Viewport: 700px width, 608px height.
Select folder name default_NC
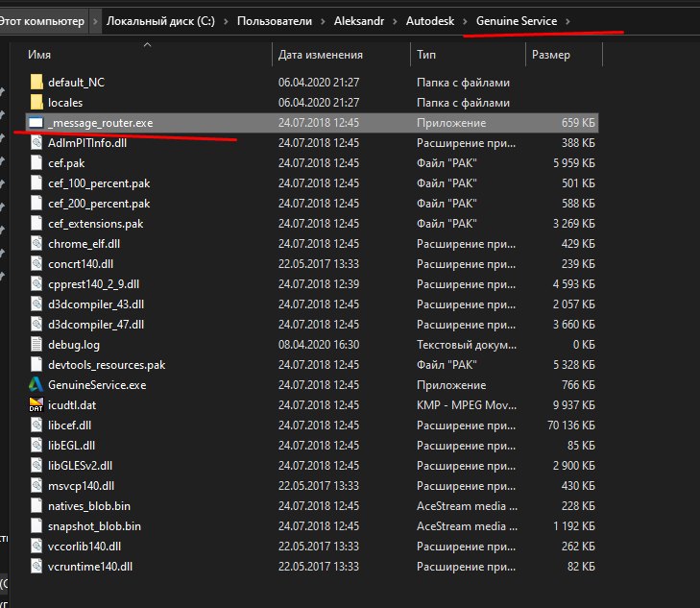76,83
